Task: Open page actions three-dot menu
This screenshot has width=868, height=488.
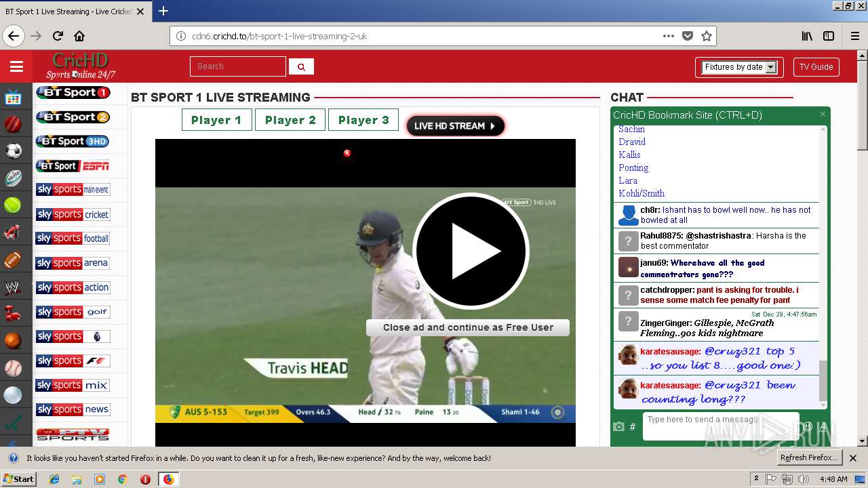Action: point(669,36)
